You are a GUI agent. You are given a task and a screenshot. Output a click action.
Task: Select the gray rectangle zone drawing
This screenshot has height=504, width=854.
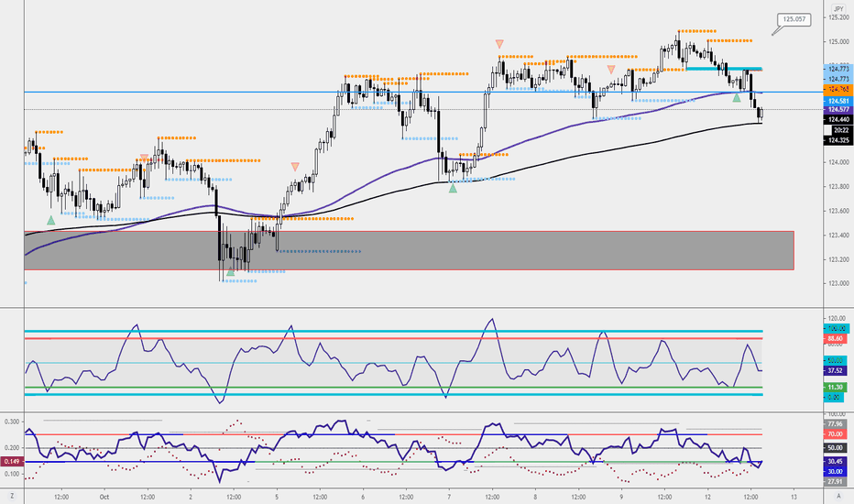tap(409, 250)
